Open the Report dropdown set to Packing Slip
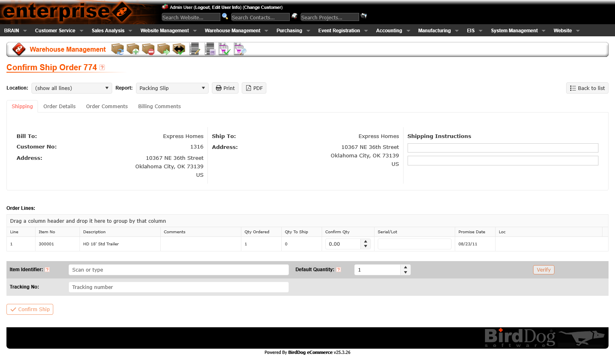The height and width of the screenshot is (364, 615). (x=172, y=88)
